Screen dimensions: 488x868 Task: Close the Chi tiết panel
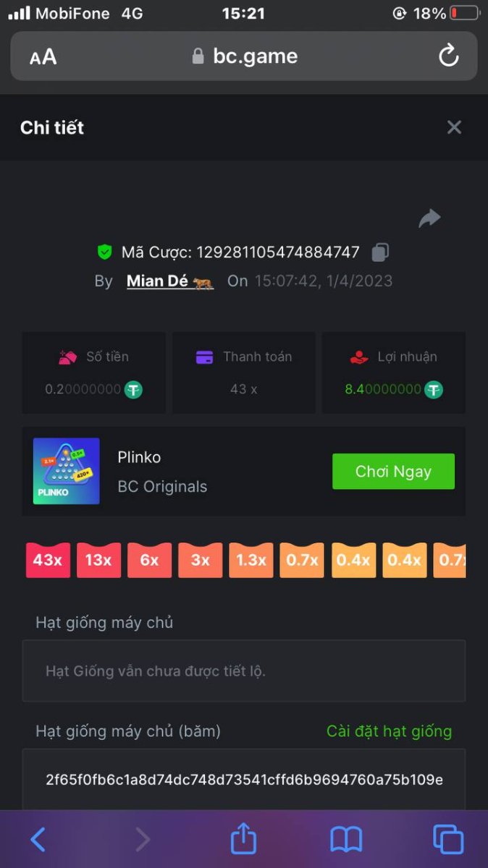pos(454,127)
